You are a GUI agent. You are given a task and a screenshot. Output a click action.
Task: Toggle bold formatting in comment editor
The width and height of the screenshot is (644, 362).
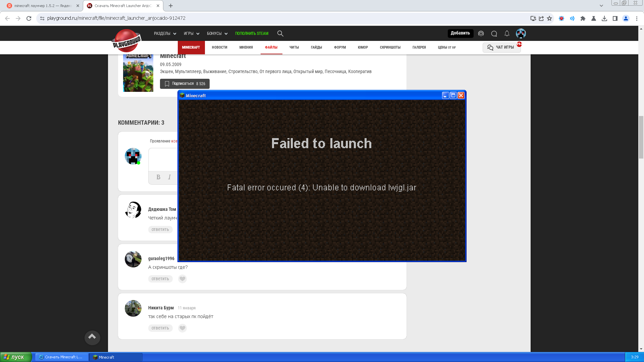click(x=158, y=177)
